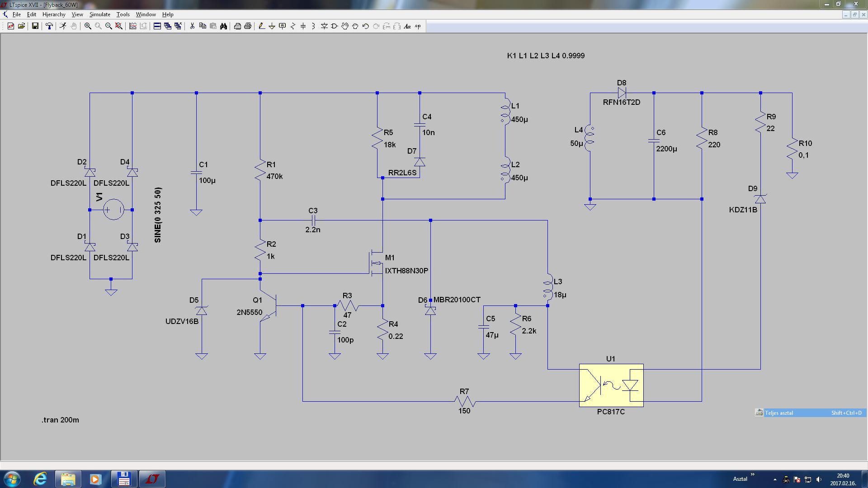Select the Place Diode tool
Viewport: 868px width, 488px height.
[324, 26]
